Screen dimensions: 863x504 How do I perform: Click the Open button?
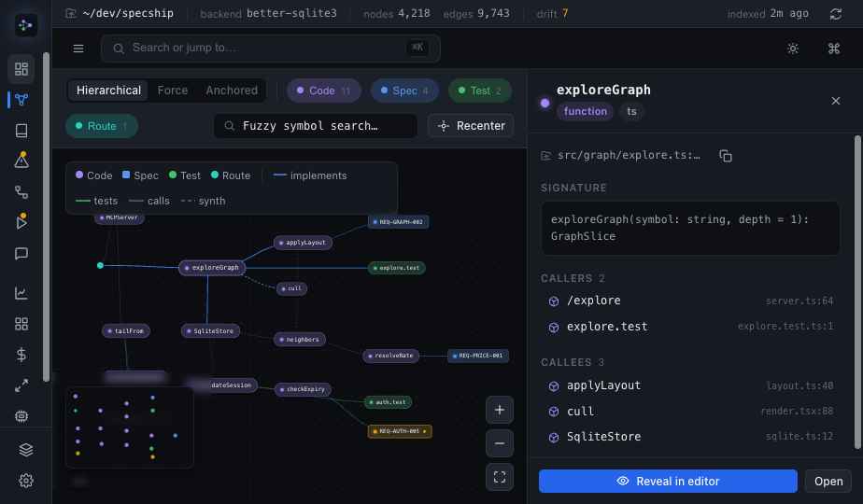(x=828, y=482)
